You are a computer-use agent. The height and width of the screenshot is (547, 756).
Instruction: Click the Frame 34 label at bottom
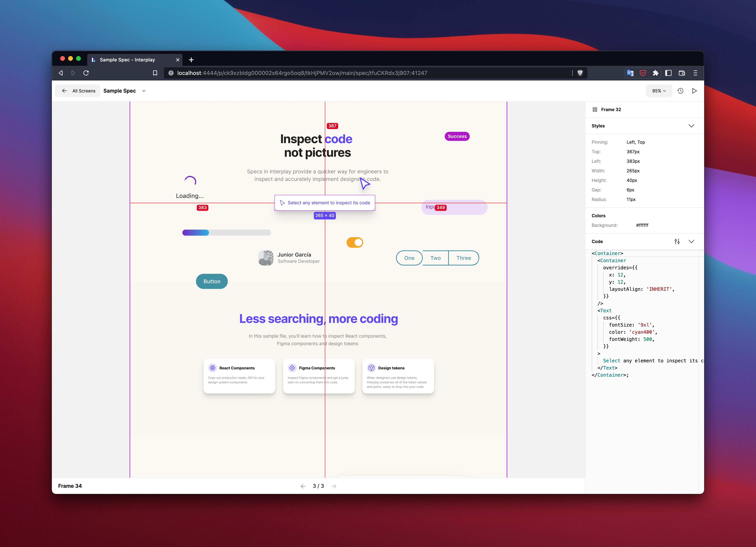tap(70, 486)
